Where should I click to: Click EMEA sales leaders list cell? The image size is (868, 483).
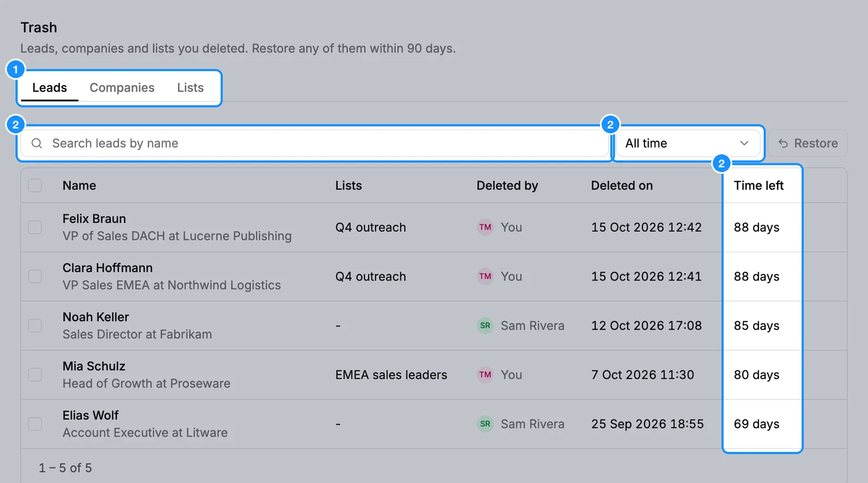coord(391,375)
